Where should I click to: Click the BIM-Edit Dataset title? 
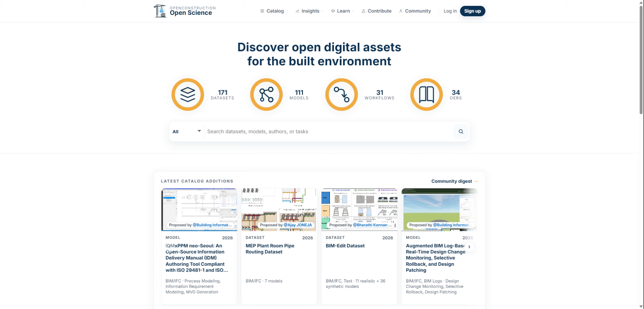click(345, 246)
